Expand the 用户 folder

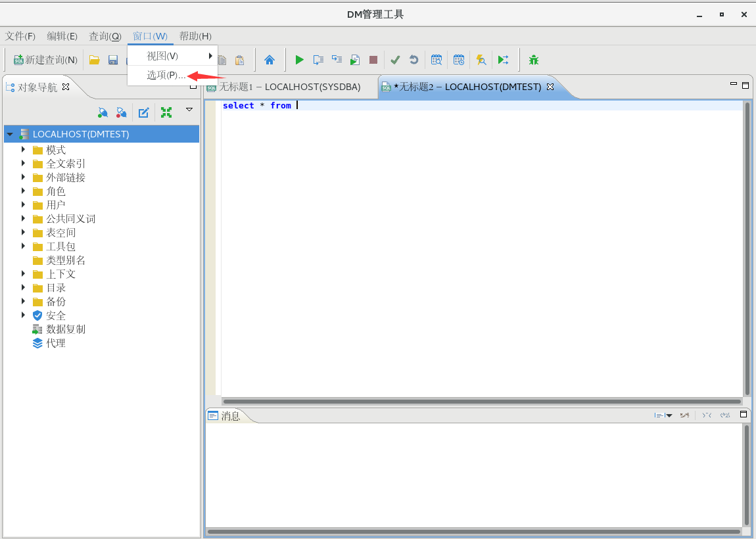[x=23, y=205]
